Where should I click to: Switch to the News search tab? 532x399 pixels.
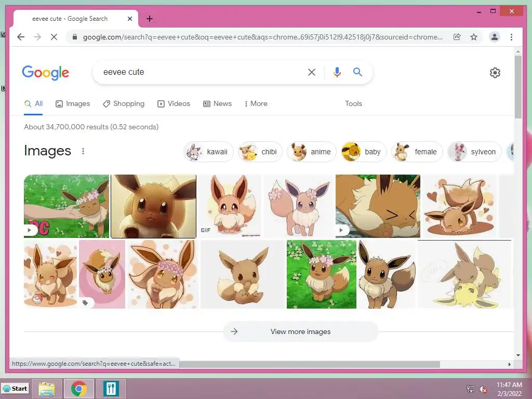(217, 103)
